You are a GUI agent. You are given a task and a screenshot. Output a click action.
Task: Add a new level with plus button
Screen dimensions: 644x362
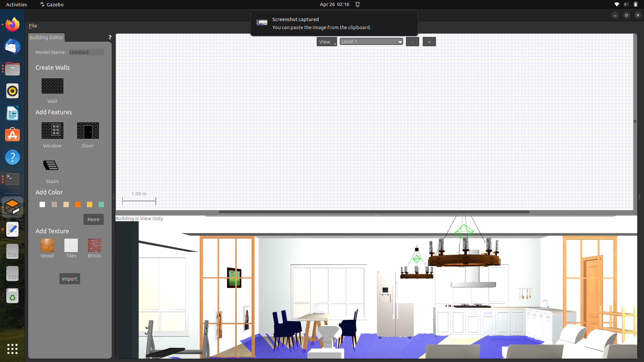click(429, 42)
